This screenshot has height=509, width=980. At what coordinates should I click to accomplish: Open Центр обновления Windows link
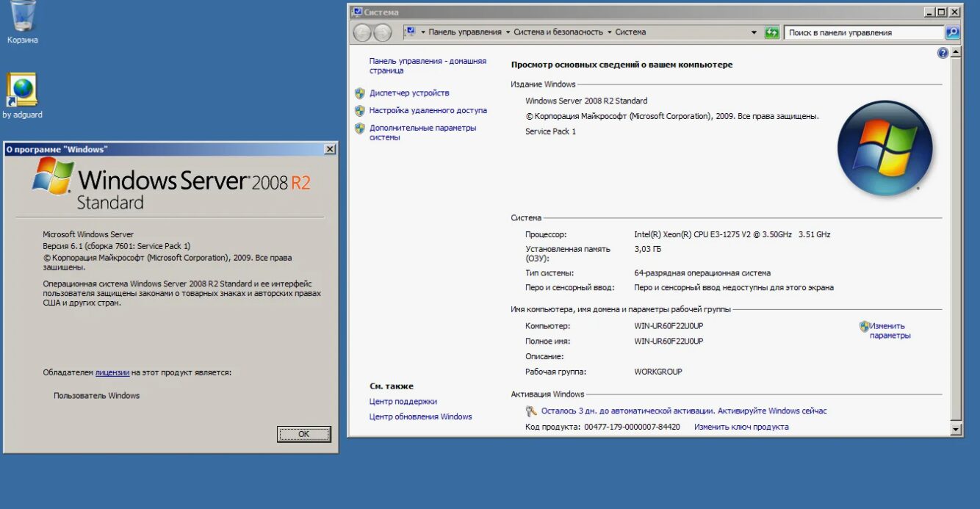click(x=421, y=417)
